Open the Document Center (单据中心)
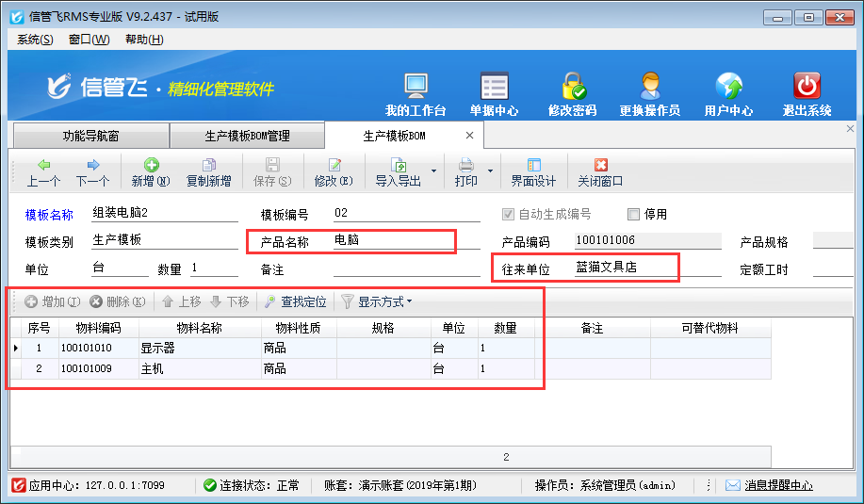This screenshot has width=864, height=504. (x=494, y=94)
